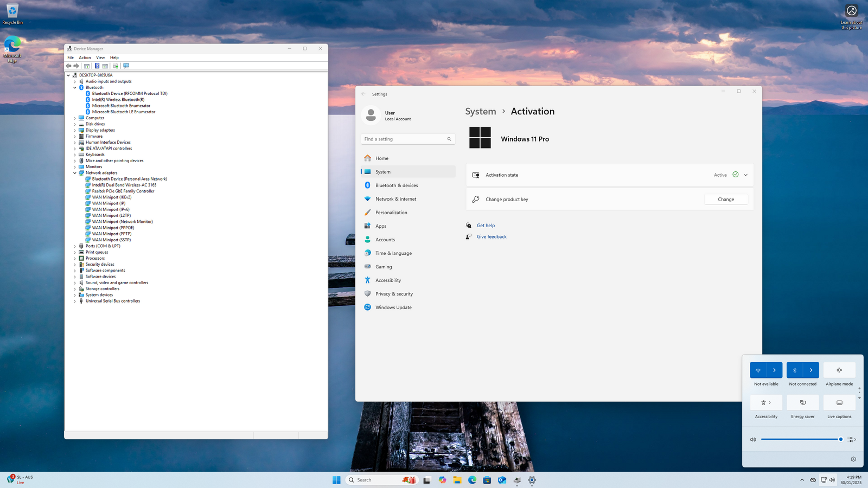868x488 pixels.
Task: Click the Windows 11 logo on Activation page
Action: (480, 138)
